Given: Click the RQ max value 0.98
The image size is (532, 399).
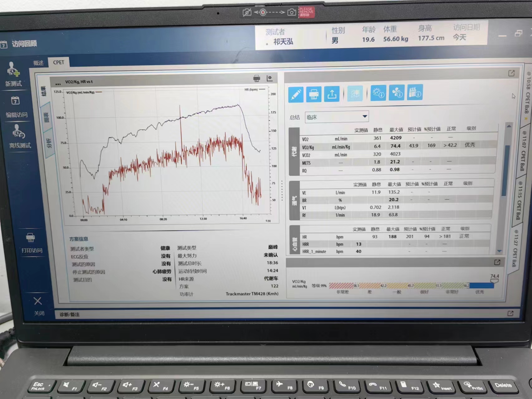Looking at the screenshot, I should click(394, 169).
